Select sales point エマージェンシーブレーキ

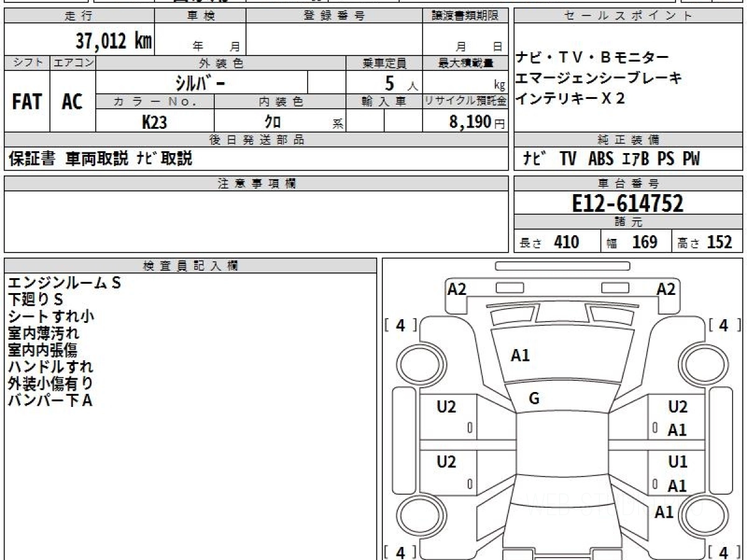[x=599, y=78]
